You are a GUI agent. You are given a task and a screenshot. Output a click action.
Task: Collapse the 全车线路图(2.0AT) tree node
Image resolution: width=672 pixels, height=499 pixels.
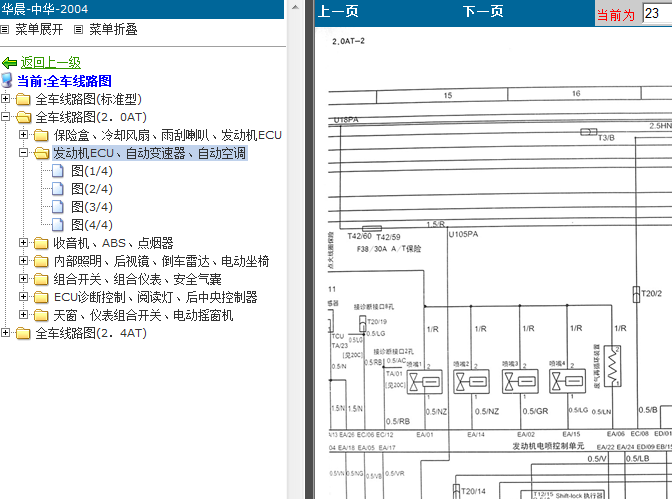click(x=6, y=117)
